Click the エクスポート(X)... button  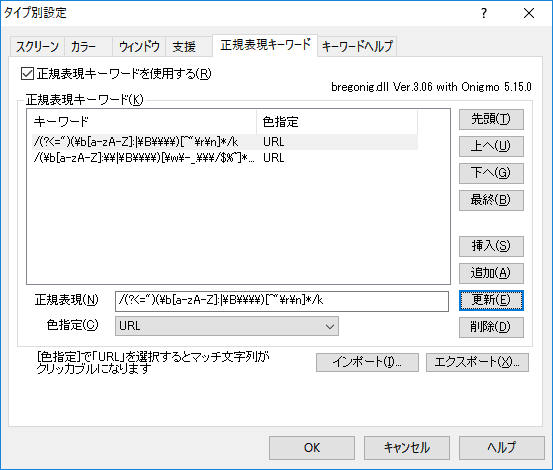point(477,362)
